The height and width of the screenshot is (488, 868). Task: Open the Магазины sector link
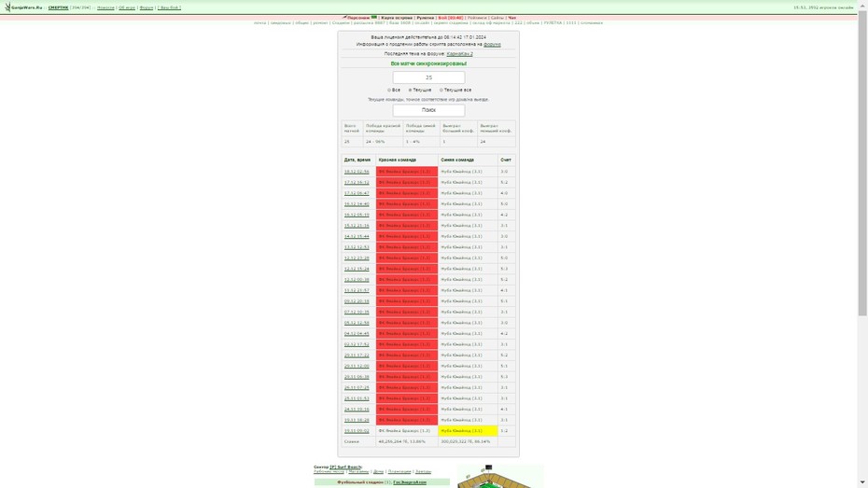click(x=358, y=472)
